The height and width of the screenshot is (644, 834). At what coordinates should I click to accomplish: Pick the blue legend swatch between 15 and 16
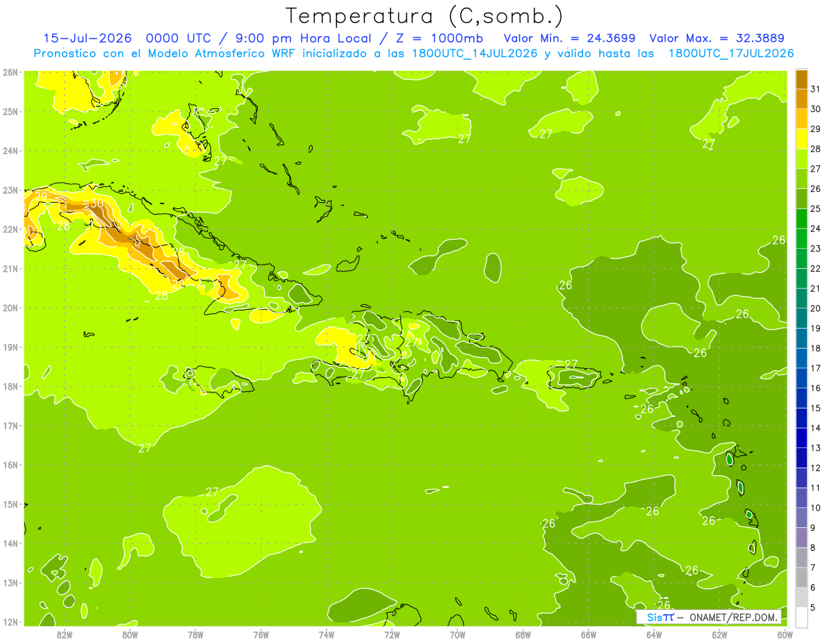[x=801, y=398]
